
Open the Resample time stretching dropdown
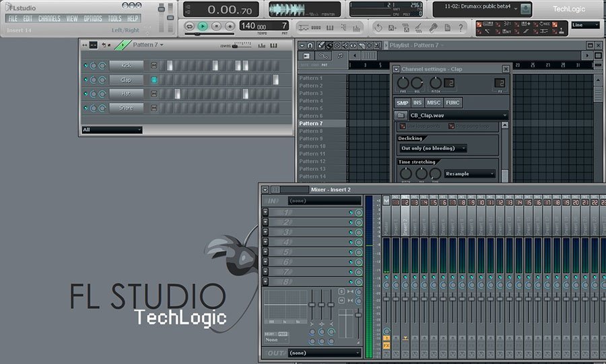pos(469,174)
